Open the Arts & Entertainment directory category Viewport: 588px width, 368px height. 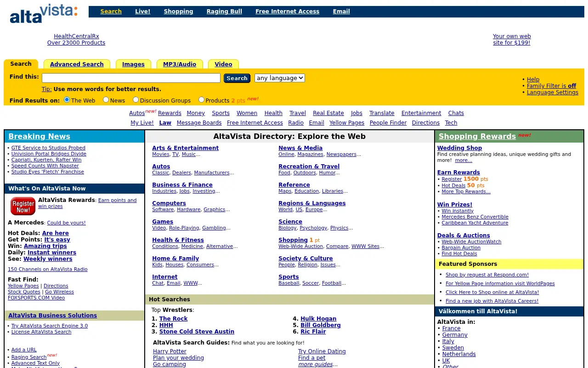[186, 148]
